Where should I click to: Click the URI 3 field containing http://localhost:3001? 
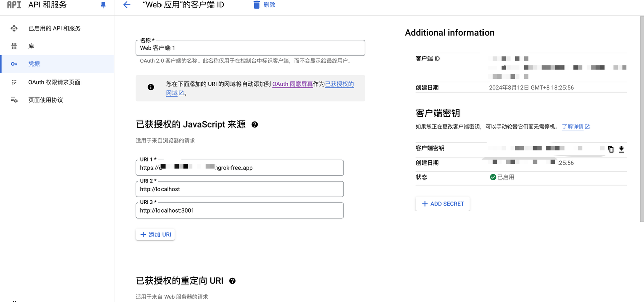pos(239,211)
